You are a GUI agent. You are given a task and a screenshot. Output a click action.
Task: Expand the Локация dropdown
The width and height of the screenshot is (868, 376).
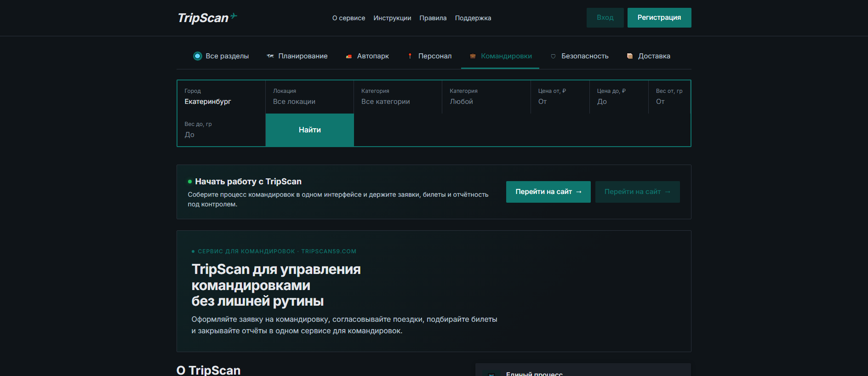309,97
